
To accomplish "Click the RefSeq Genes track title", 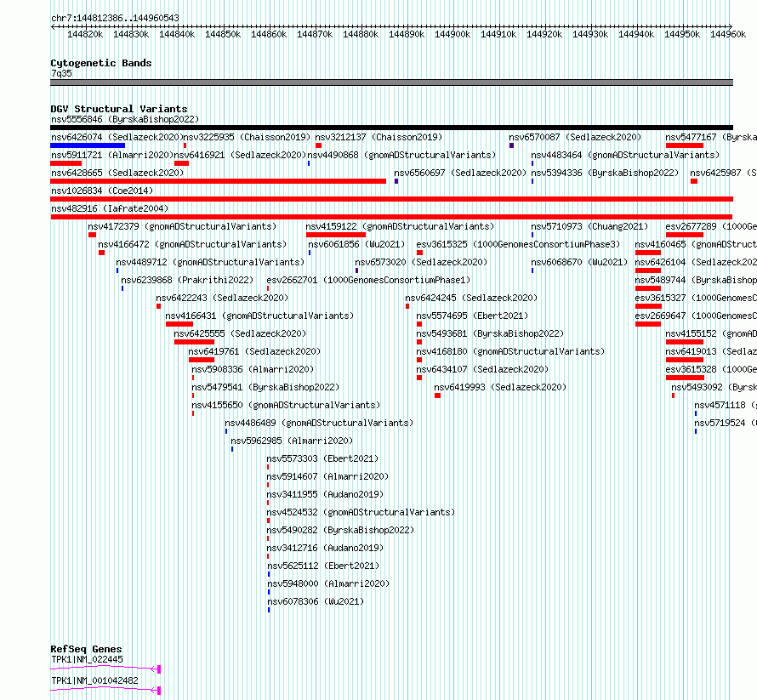I will (x=86, y=649).
